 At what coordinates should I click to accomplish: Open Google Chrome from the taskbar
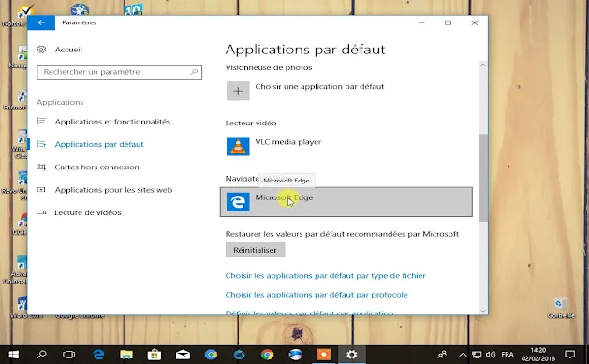(x=268, y=355)
